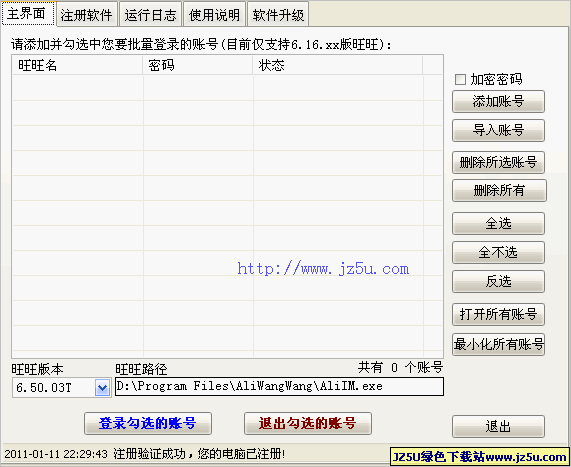Click the 旺旺路径 input field
Image resolution: width=571 pixels, height=467 pixels.
279,386
